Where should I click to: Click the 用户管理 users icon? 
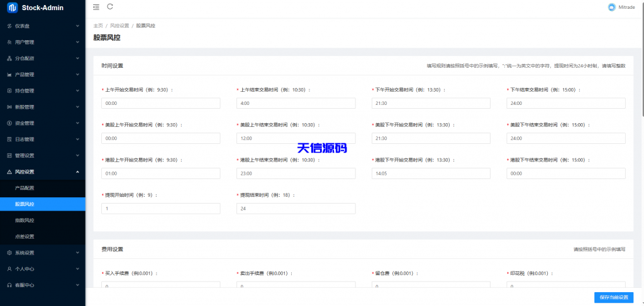point(9,42)
